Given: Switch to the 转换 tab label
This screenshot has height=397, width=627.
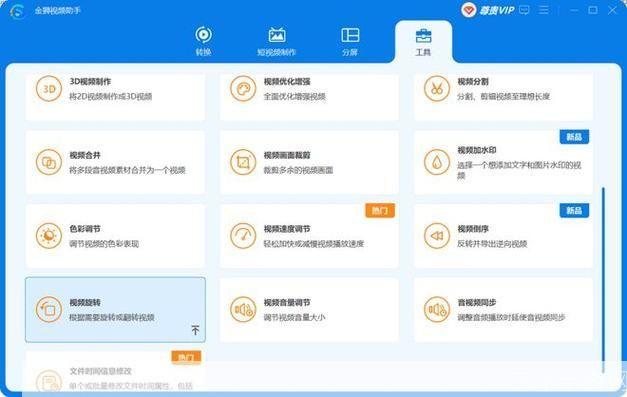Looking at the screenshot, I should 204,52.
